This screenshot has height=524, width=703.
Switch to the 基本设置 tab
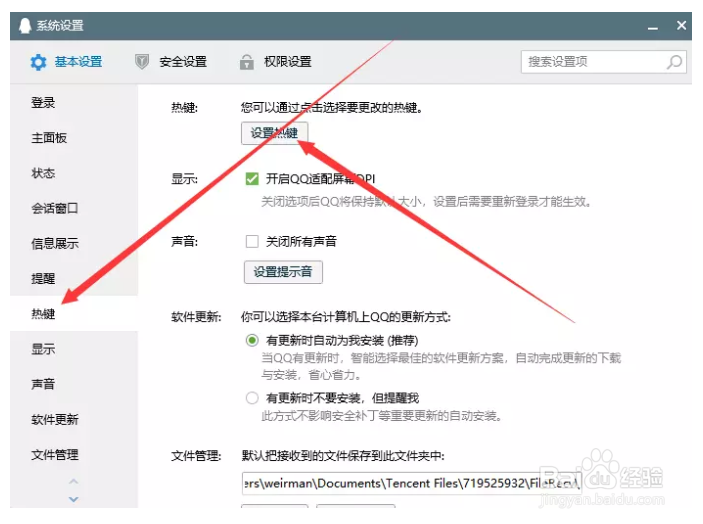[66, 62]
